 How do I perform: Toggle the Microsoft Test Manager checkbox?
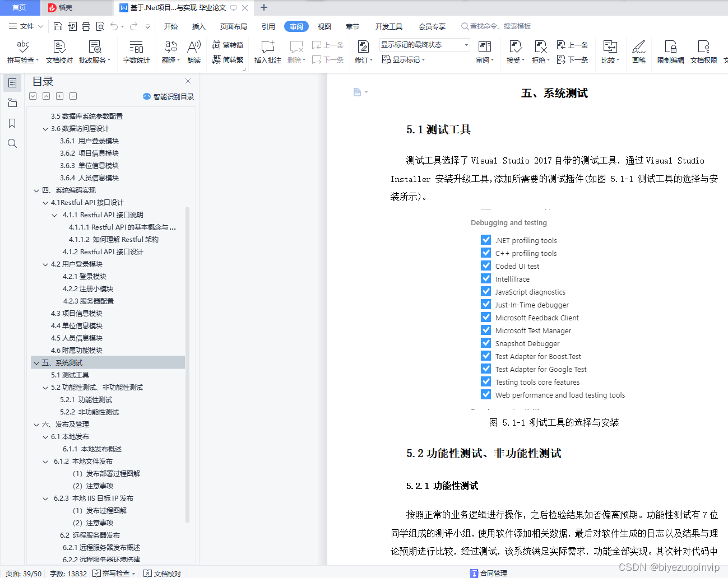486,330
